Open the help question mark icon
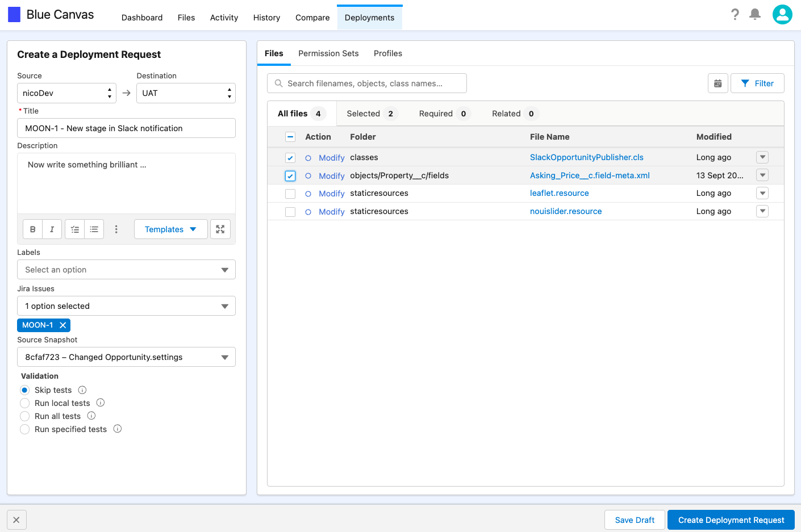The image size is (801, 532). [735, 14]
